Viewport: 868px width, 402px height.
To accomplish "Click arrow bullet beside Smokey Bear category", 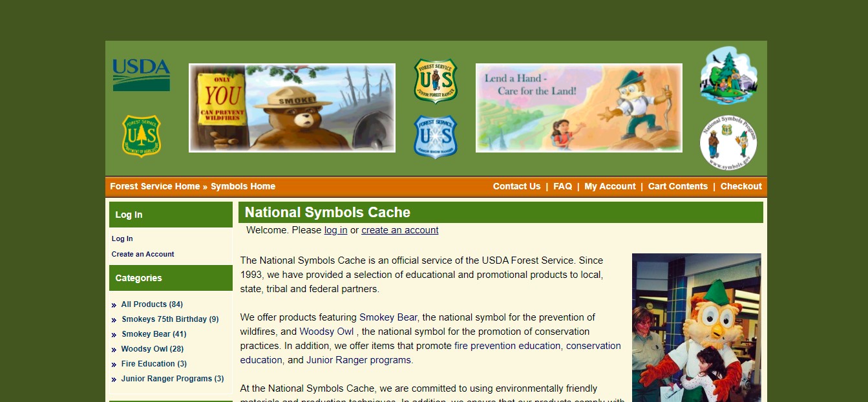I will pyautogui.click(x=114, y=335).
